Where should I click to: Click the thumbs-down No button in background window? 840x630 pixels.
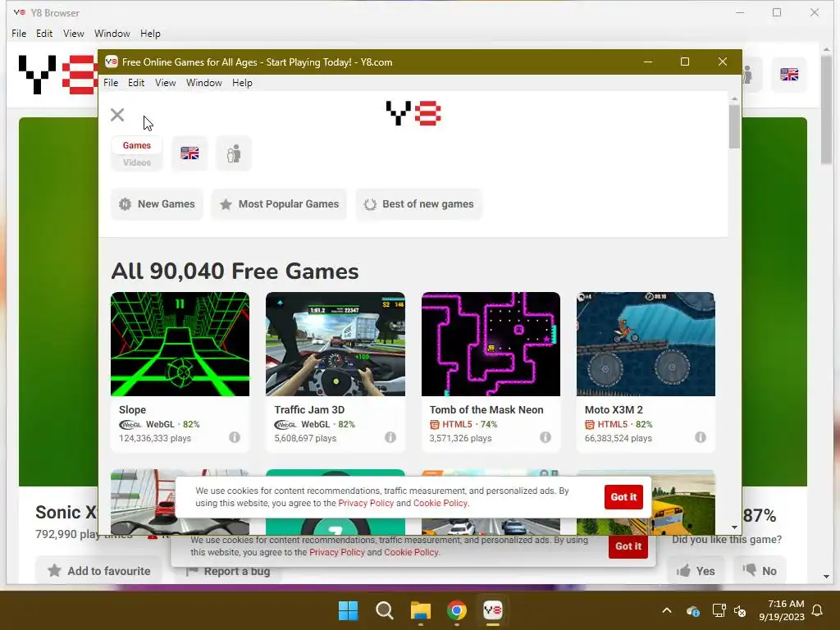(x=759, y=571)
